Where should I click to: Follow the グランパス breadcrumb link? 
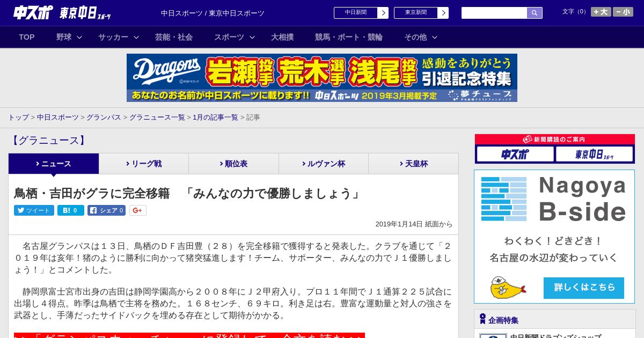(x=104, y=117)
